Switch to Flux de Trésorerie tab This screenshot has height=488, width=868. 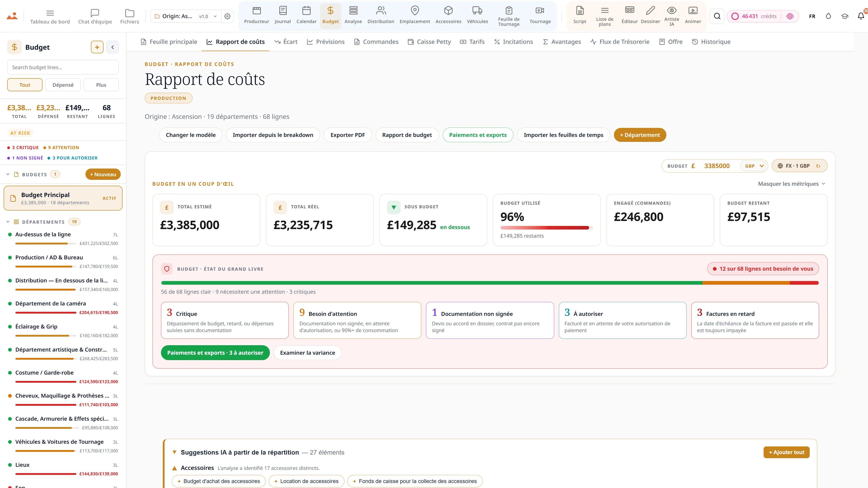coord(620,42)
